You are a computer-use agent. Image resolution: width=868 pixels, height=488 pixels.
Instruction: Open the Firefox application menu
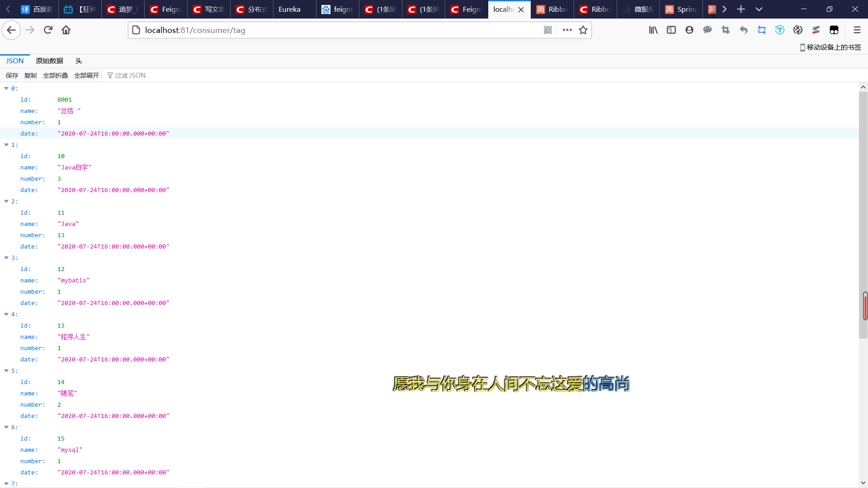pos(857,30)
